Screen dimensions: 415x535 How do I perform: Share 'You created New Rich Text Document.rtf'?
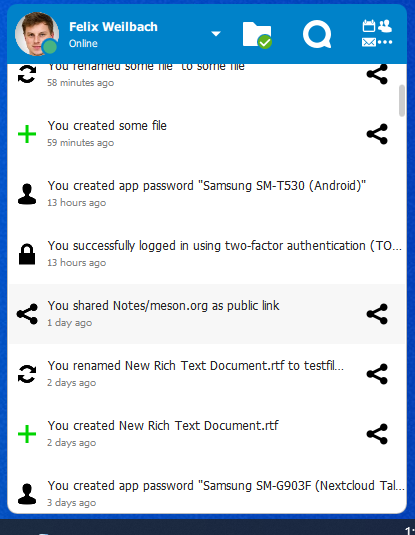coord(377,434)
